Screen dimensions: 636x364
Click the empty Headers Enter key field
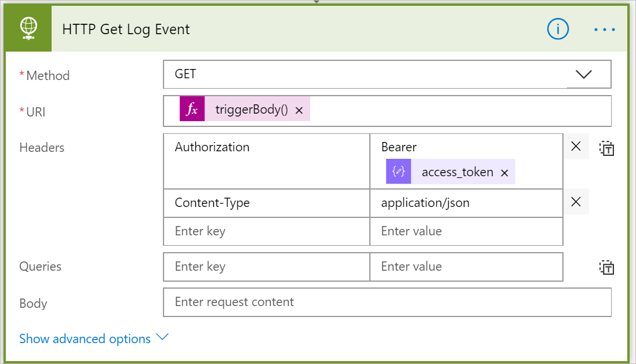coord(266,231)
